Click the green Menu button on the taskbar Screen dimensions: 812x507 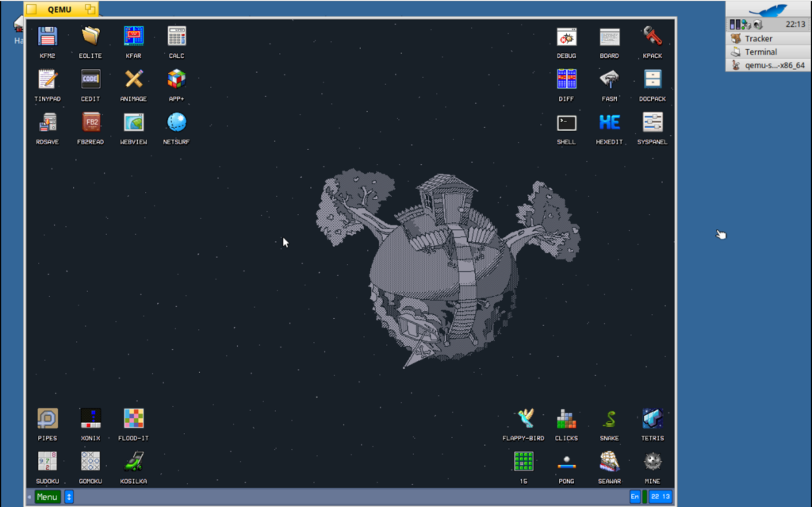coord(48,497)
